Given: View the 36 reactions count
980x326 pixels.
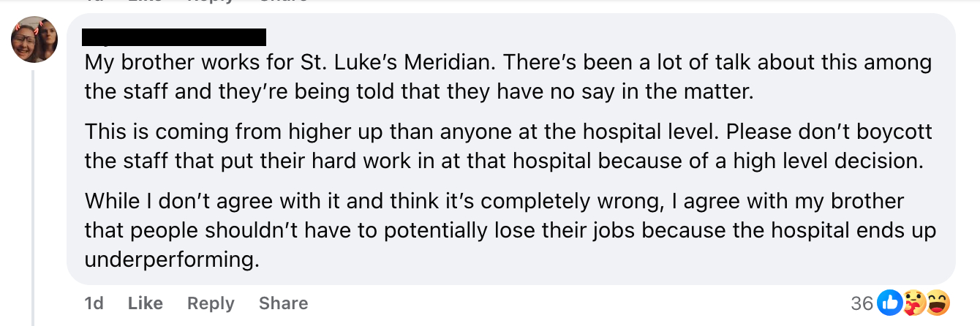Looking at the screenshot, I should [x=863, y=303].
